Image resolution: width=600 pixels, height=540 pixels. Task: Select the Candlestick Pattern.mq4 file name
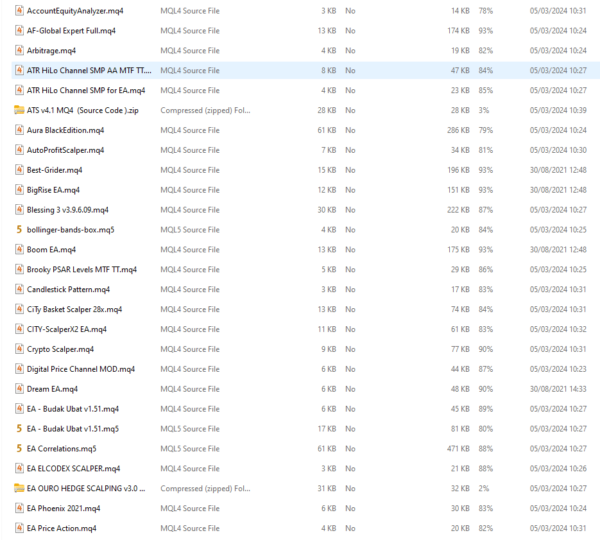pos(68,290)
